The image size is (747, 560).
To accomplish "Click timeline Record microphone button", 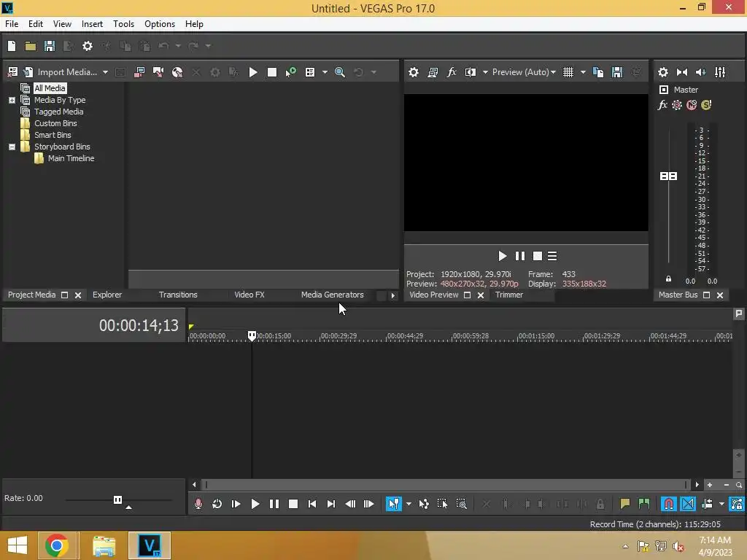I will click(198, 504).
